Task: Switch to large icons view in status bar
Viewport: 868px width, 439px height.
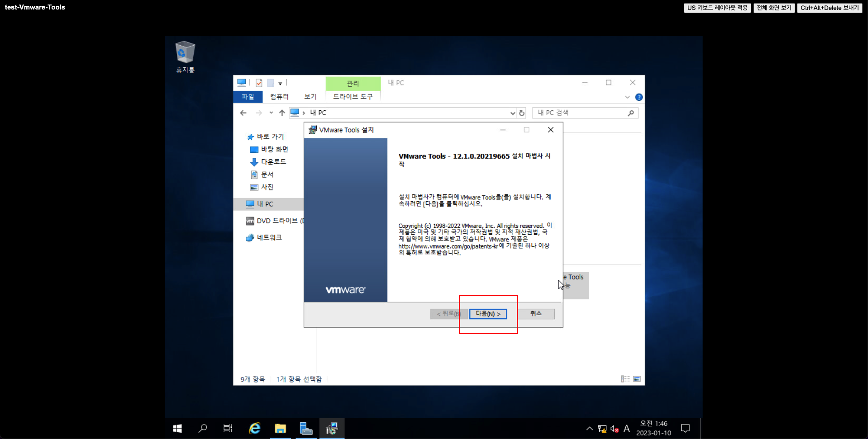Action: coord(637,379)
